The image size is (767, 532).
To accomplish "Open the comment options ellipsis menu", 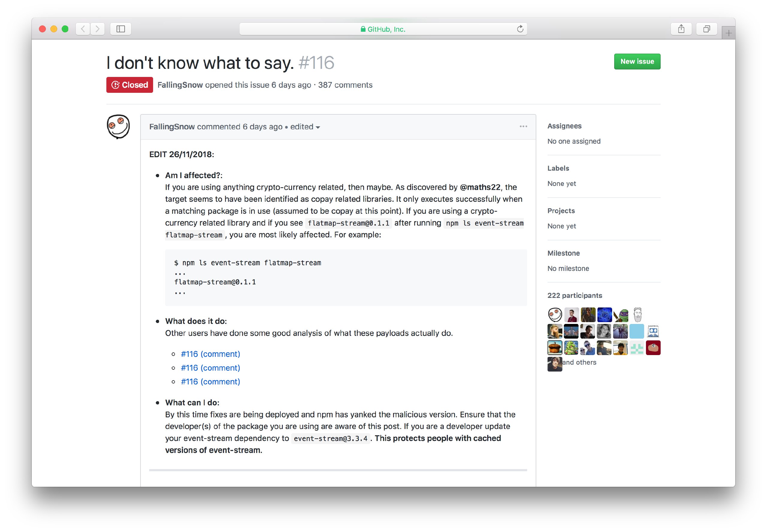I will click(x=523, y=127).
